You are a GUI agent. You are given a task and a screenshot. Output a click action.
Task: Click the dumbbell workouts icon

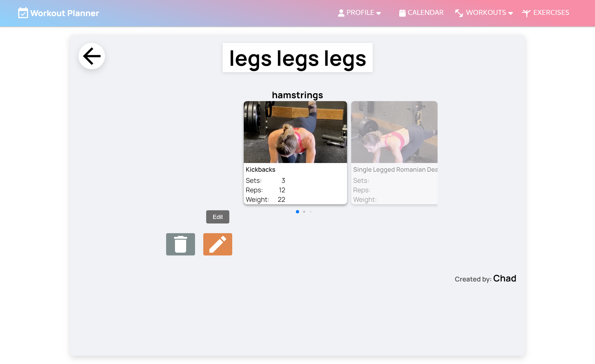(x=459, y=13)
